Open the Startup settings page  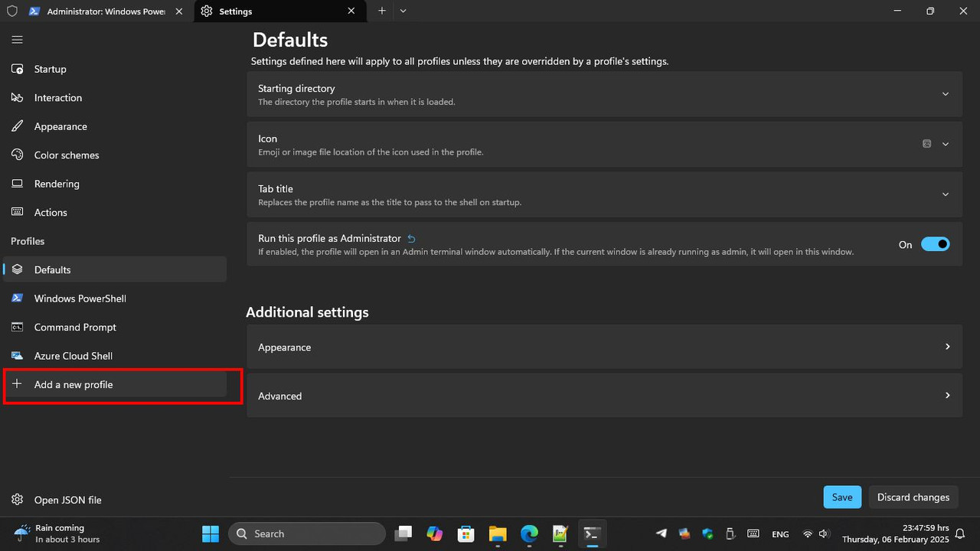point(115,69)
